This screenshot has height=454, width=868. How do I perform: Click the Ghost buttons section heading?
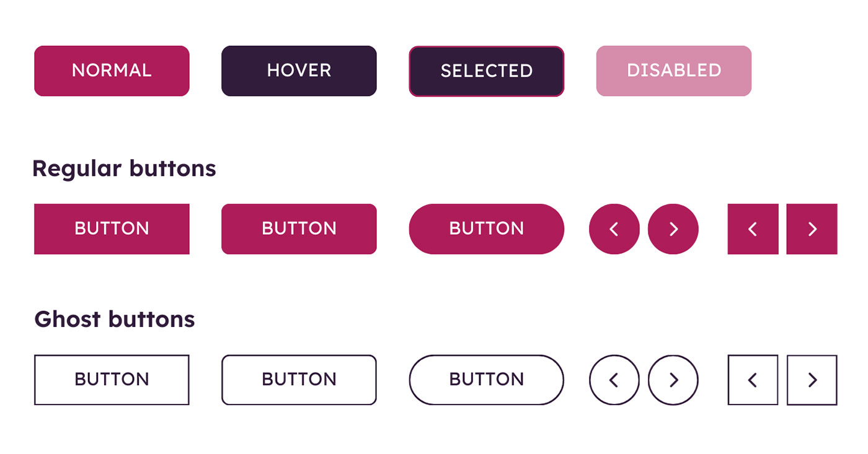pyautogui.click(x=115, y=319)
